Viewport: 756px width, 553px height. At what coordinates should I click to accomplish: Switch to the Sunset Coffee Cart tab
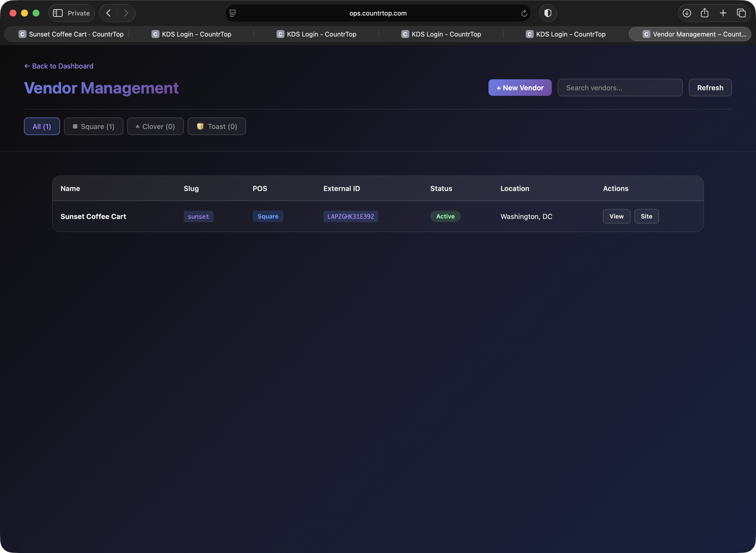(x=71, y=34)
